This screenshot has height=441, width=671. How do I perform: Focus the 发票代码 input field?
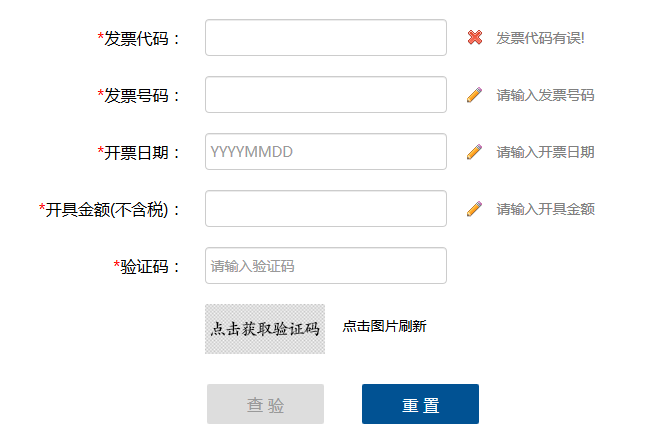coord(326,38)
